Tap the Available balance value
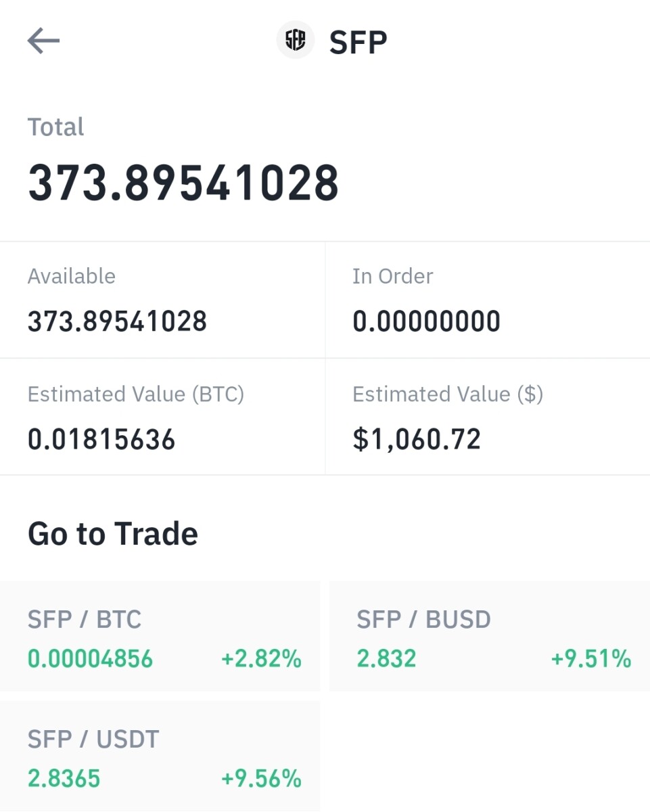 (x=117, y=321)
